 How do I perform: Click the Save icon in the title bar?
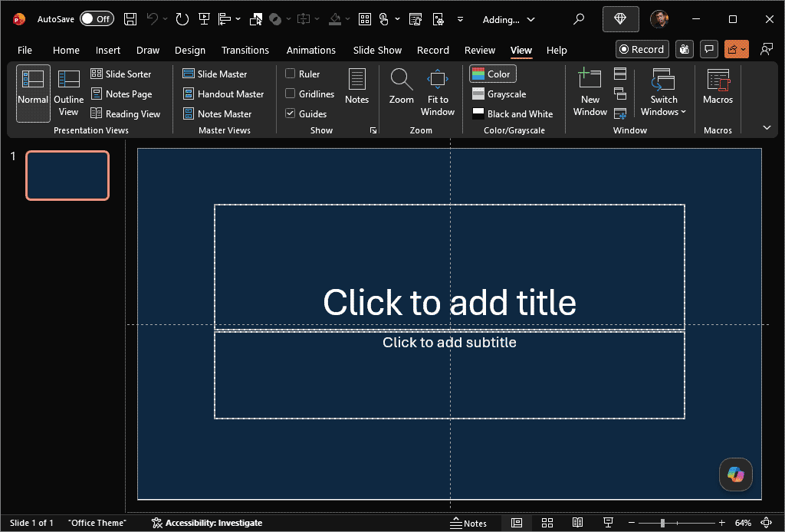(130, 19)
